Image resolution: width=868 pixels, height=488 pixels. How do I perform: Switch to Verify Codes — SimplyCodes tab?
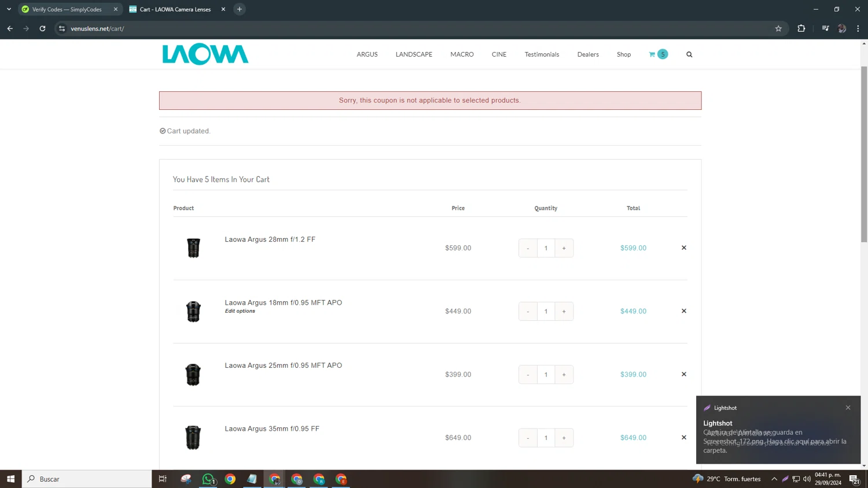click(67, 9)
